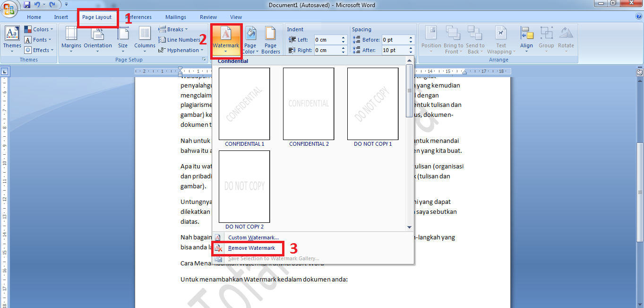Choose DO NOT COPY 1 watermark
The image size is (644, 308).
(x=373, y=104)
